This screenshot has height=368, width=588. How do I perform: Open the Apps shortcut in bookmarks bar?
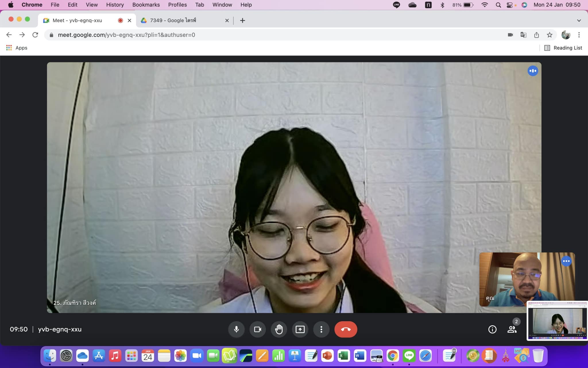(x=17, y=48)
